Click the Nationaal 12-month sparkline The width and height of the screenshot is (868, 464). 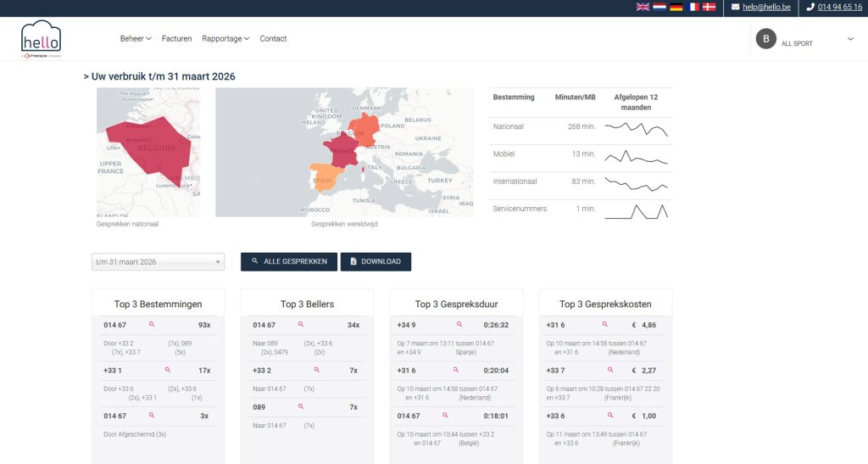636,129
